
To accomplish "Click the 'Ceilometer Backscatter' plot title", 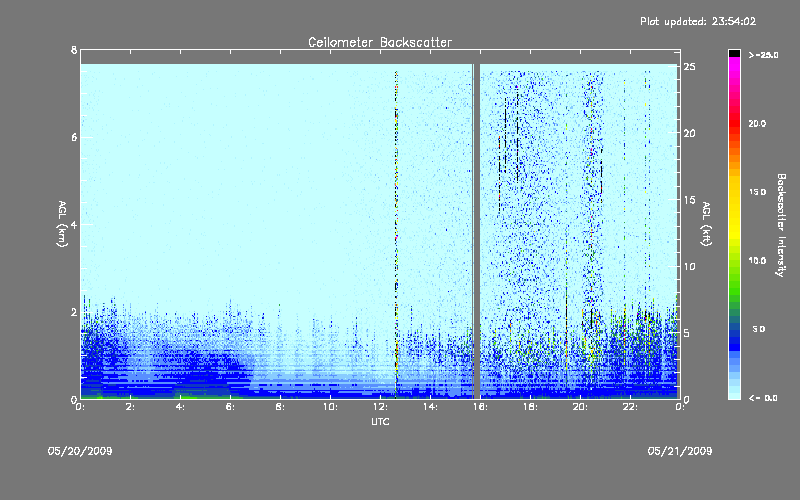I will coord(380,42).
